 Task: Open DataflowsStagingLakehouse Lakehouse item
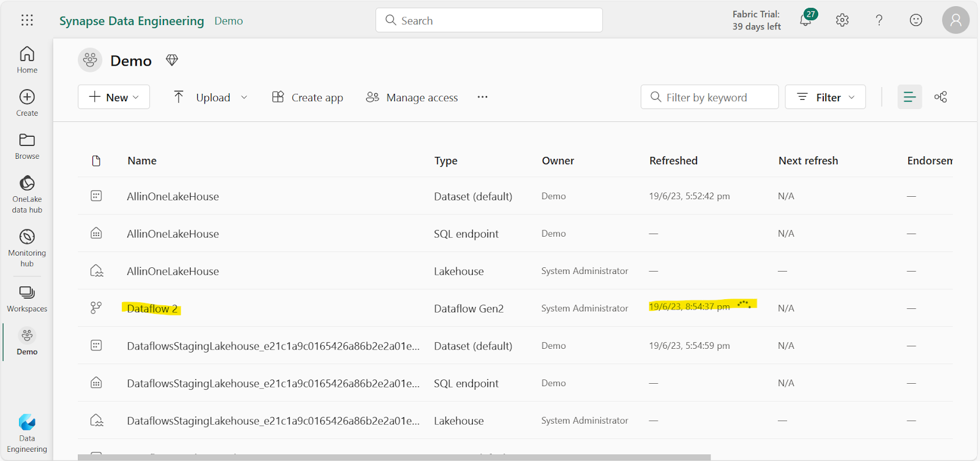[273, 421]
